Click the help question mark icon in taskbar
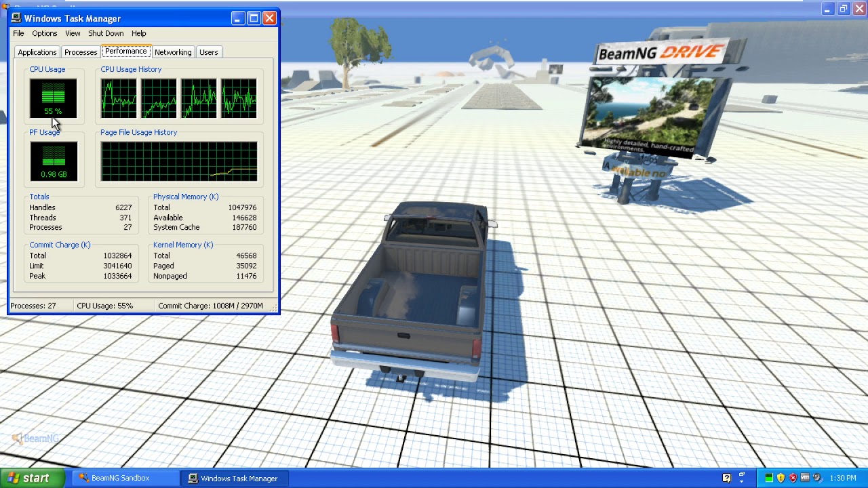This screenshot has width=868, height=488. click(x=727, y=478)
